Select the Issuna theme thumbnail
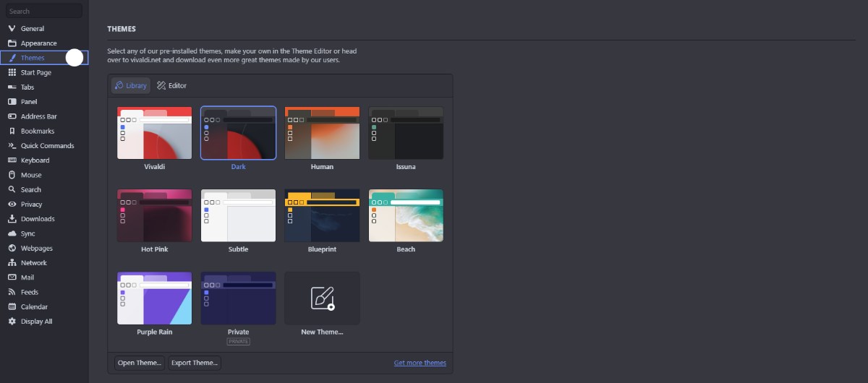Image resolution: width=868 pixels, height=383 pixels. click(406, 133)
